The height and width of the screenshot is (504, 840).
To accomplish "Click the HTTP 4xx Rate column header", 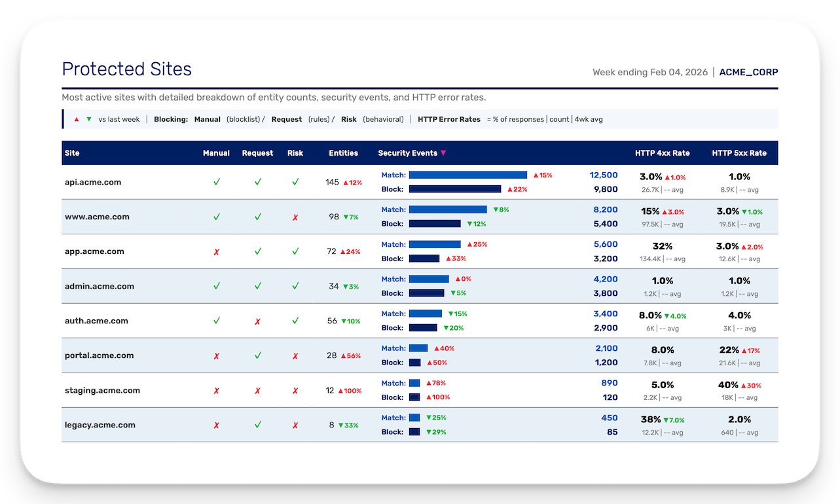I will (662, 153).
